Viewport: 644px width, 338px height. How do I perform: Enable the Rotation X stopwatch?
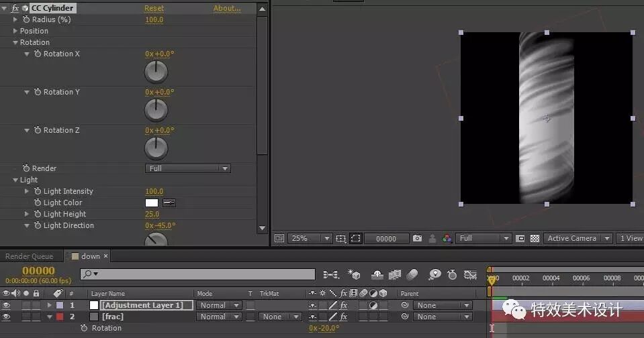(38, 54)
